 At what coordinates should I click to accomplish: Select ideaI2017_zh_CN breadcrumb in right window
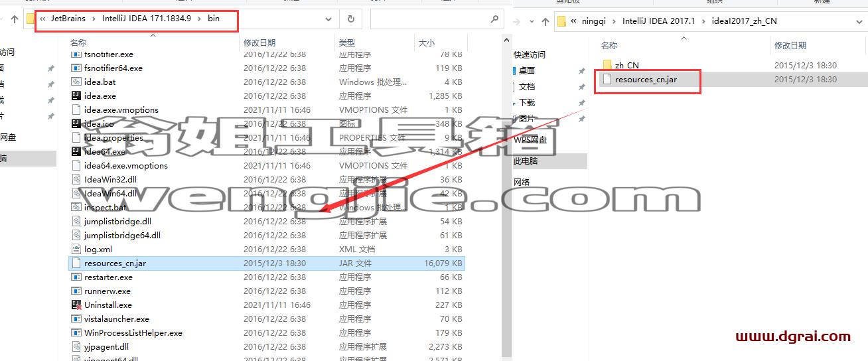744,21
